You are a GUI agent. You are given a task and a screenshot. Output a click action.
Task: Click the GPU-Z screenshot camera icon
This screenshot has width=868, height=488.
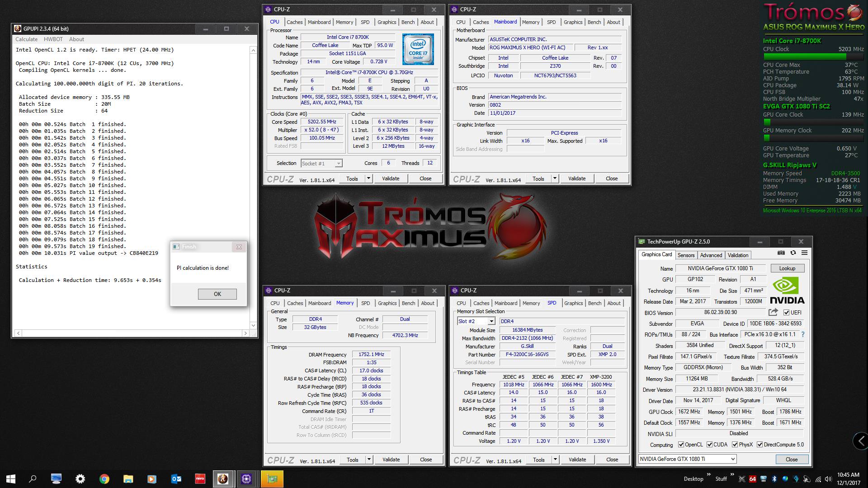click(x=781, y=253)
